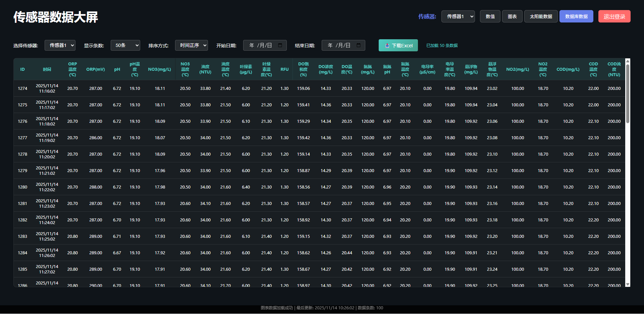The height and width of the screenshot is (314, 644).
Task: Click the ID column header
Action: pos(22,69)
